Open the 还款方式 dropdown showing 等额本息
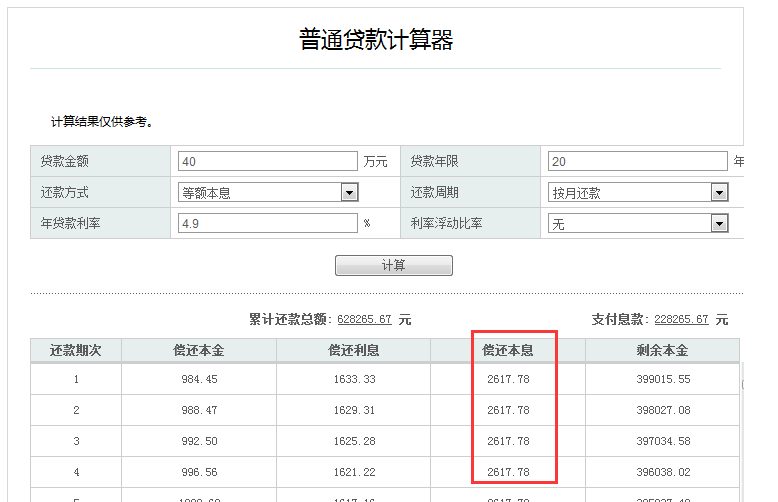Image resolution: width=778 pixels, height=502 pixels. coord(268,192)
